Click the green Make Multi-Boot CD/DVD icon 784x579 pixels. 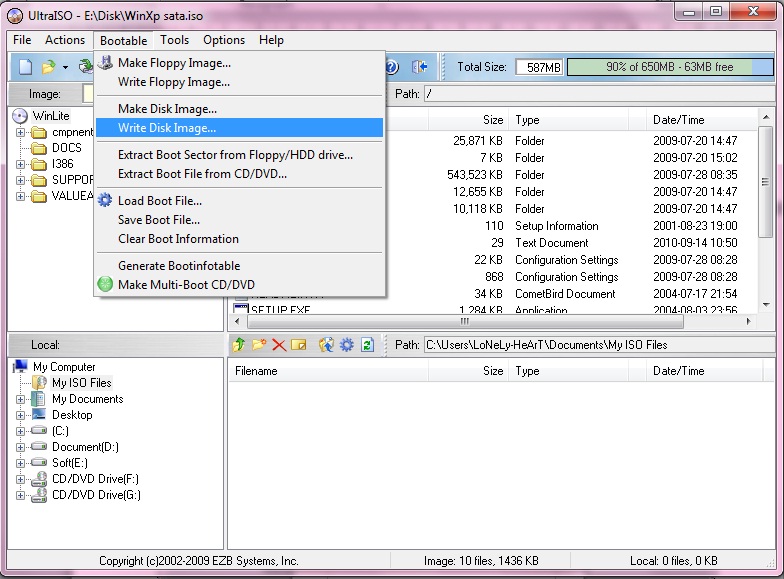coord(105,284)
